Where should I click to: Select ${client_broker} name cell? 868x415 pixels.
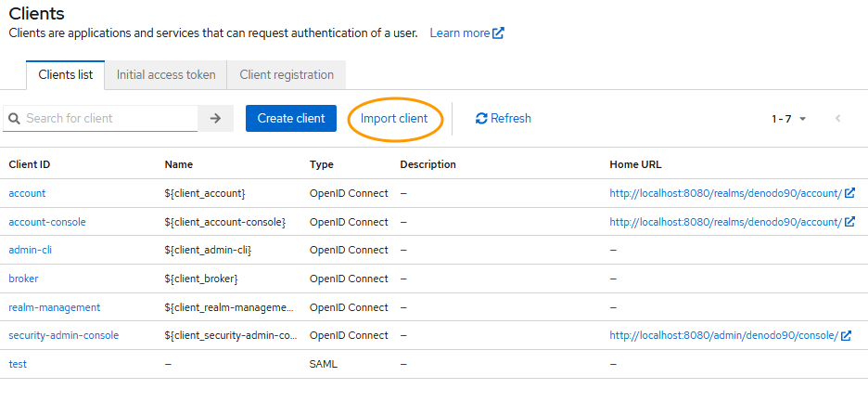tap(201, 279)
